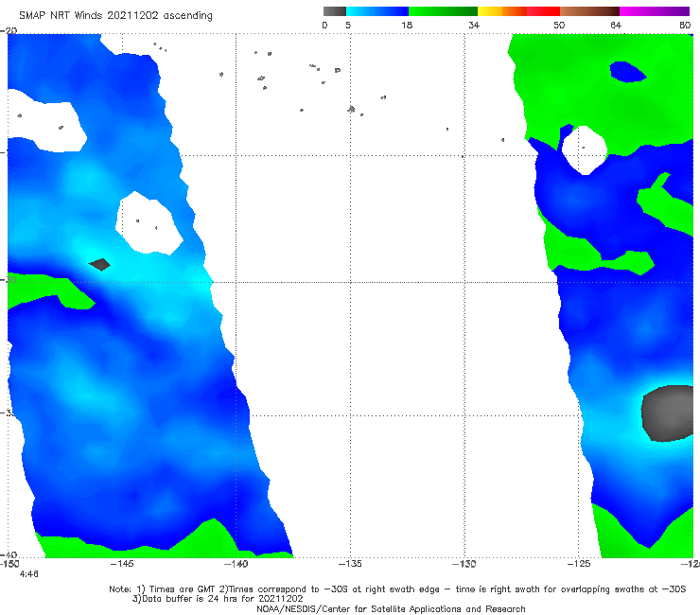
Task: Click the note line beginning 'Note: 1) Times are GMT'
Action: 397,589
